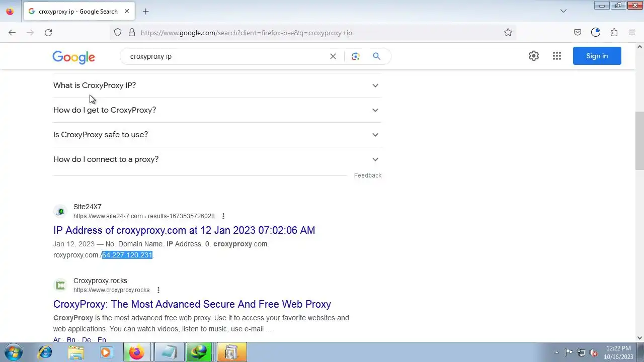Open Croxyproxy.rocks result three-dot menu
The image size is (644, 362).
pyautogui.click(x=158, y=290)
